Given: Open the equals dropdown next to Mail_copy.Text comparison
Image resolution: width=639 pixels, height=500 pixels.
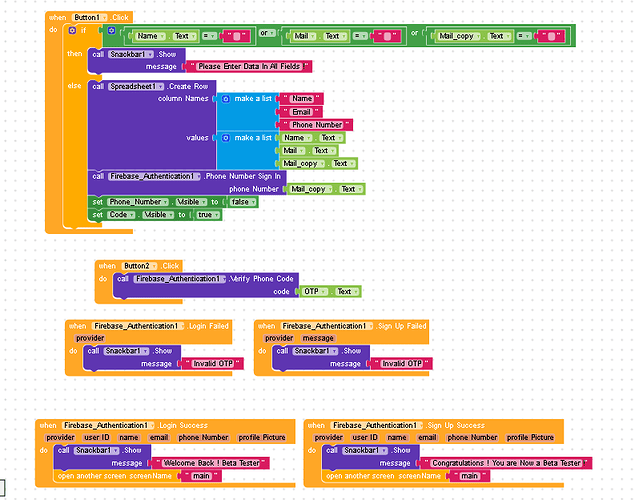Looking at the screenshot, I should click(x=524, y=36).
